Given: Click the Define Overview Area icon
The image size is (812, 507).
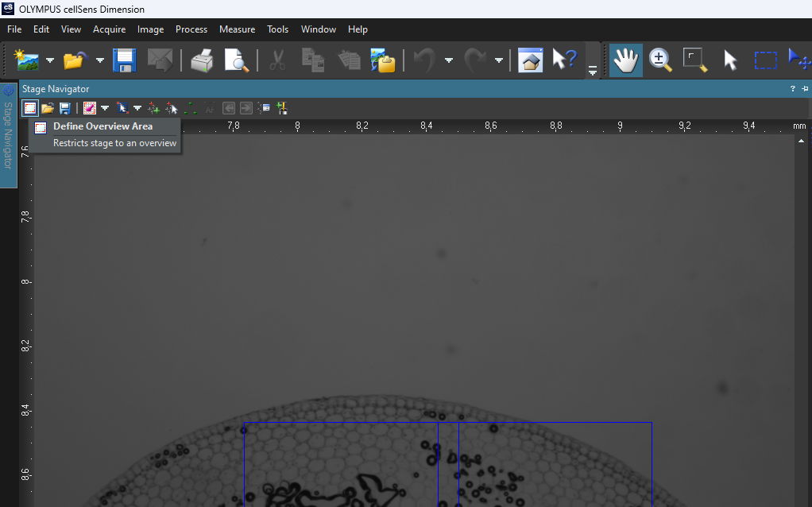Looking at the screenshot, I should (x=30, y=108).
